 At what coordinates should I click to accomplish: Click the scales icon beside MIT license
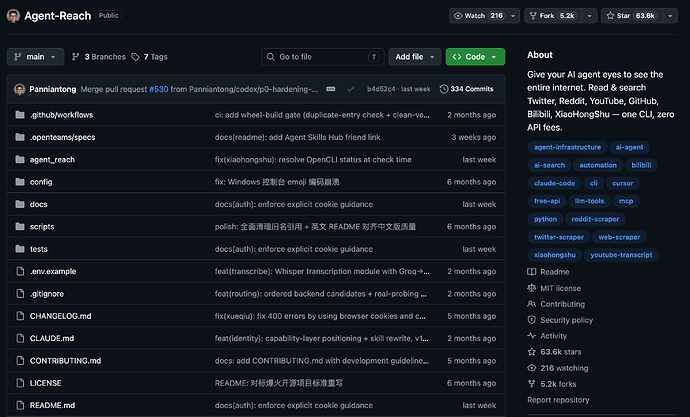coord(532,288)
